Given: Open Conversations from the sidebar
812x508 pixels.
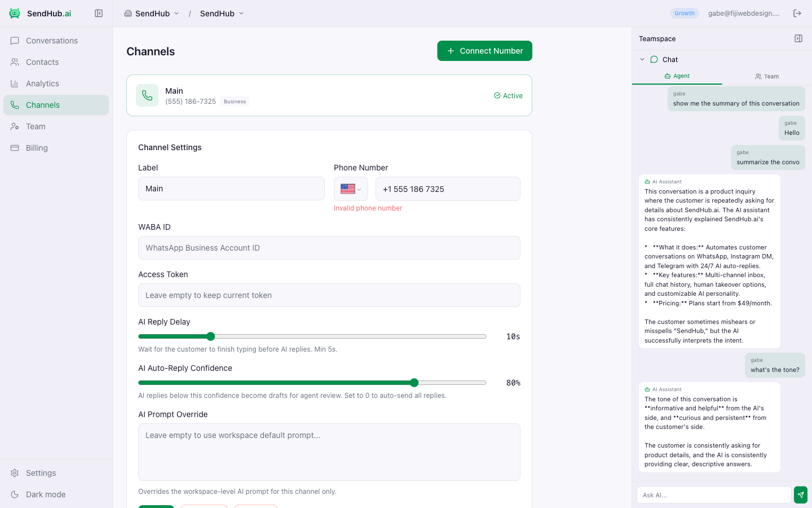Looking at the screenshot, I should pos(56,41).
